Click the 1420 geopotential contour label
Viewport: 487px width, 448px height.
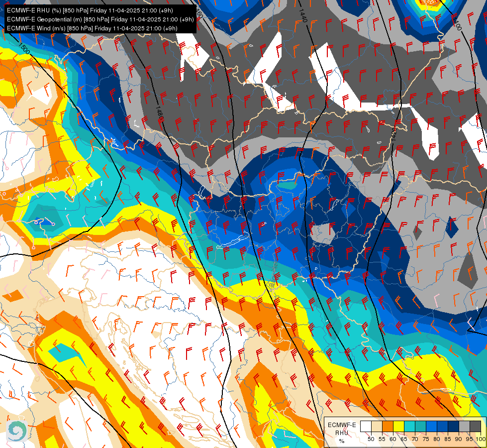[393, 134]
